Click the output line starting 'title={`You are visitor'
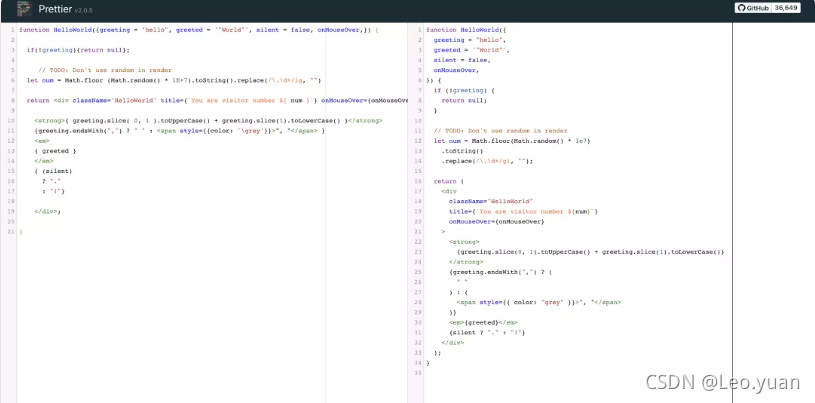The image size is (815, 403). (x=523, y=212)
